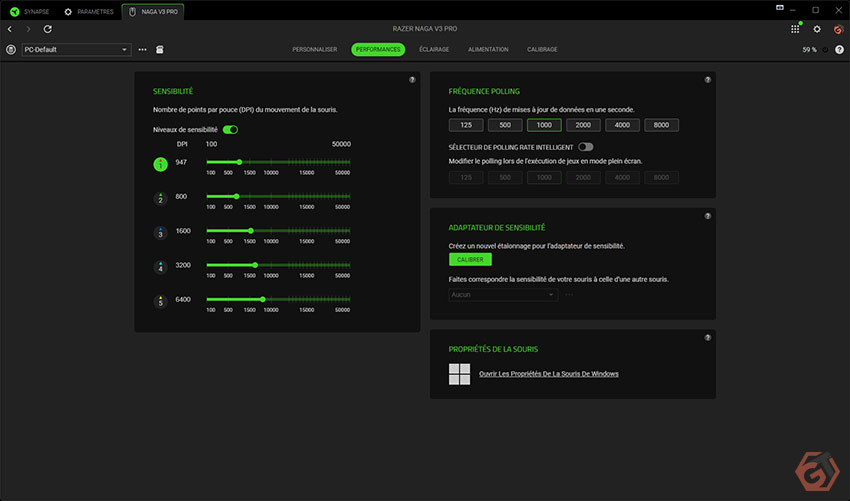Select sensitivity stage 2 circle

[160, 198]
